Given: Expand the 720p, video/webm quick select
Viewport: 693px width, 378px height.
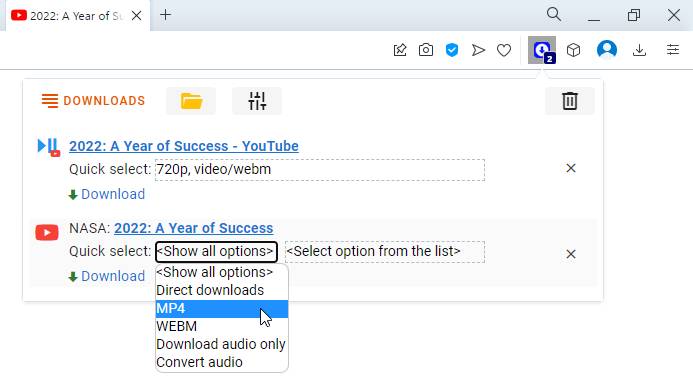Looking at the screenshot, I should click(x=320, y=170).
